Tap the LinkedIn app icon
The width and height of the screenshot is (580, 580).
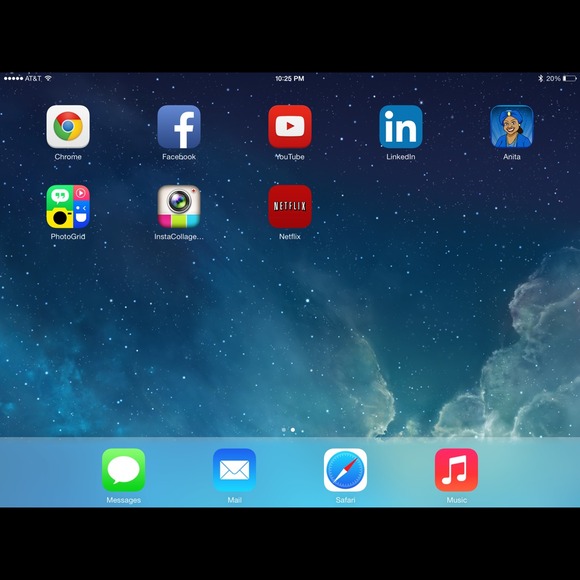click(401, 127)
